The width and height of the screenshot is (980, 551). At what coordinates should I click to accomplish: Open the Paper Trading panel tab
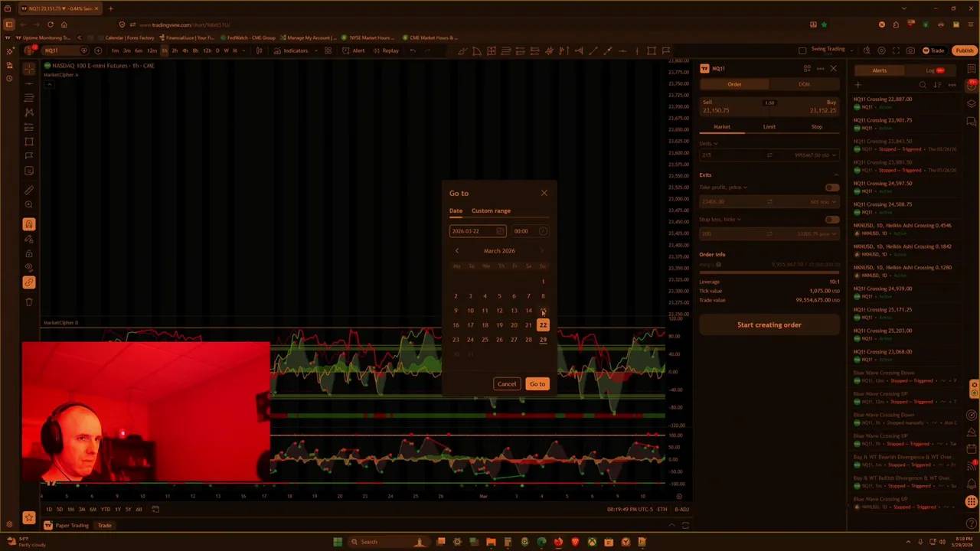click(67, 526)
